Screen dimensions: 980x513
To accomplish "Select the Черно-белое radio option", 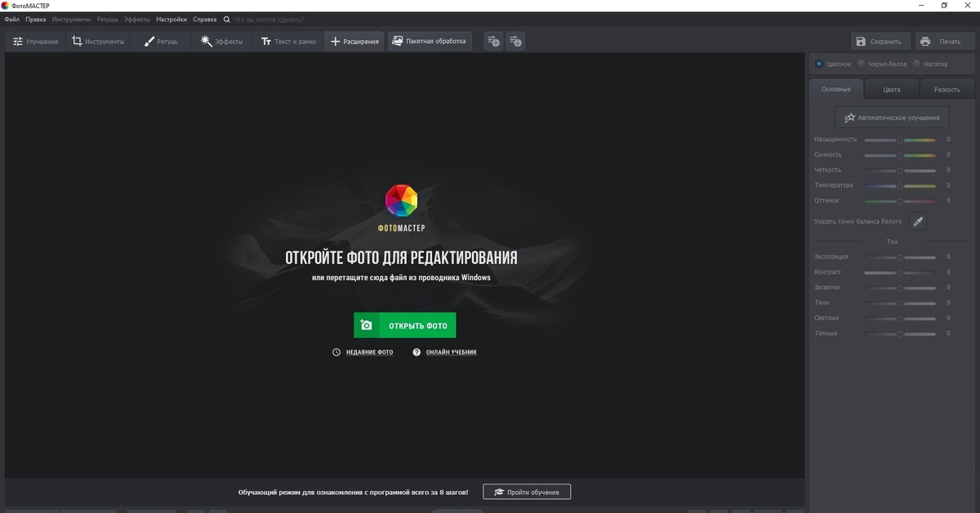I will [x=882, y=64].
